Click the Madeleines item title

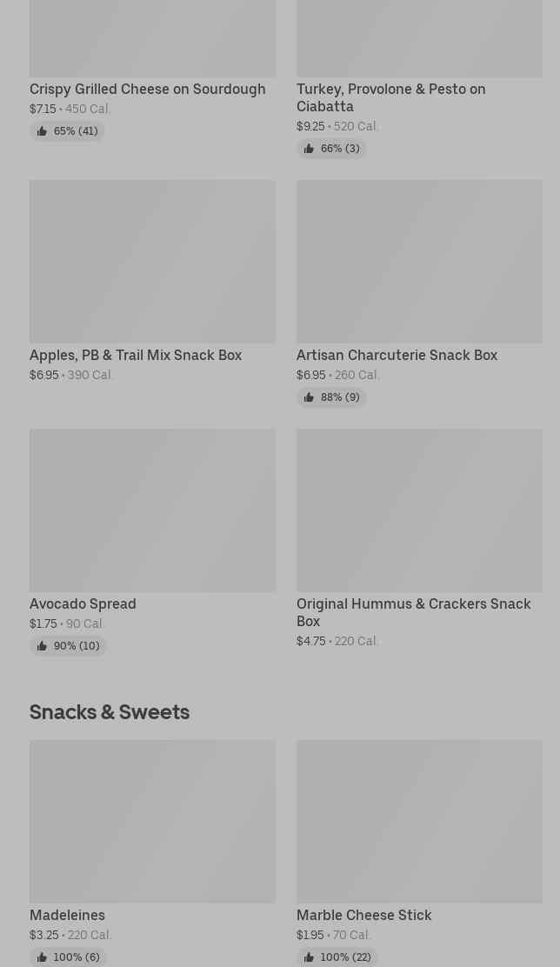[67, 915]
